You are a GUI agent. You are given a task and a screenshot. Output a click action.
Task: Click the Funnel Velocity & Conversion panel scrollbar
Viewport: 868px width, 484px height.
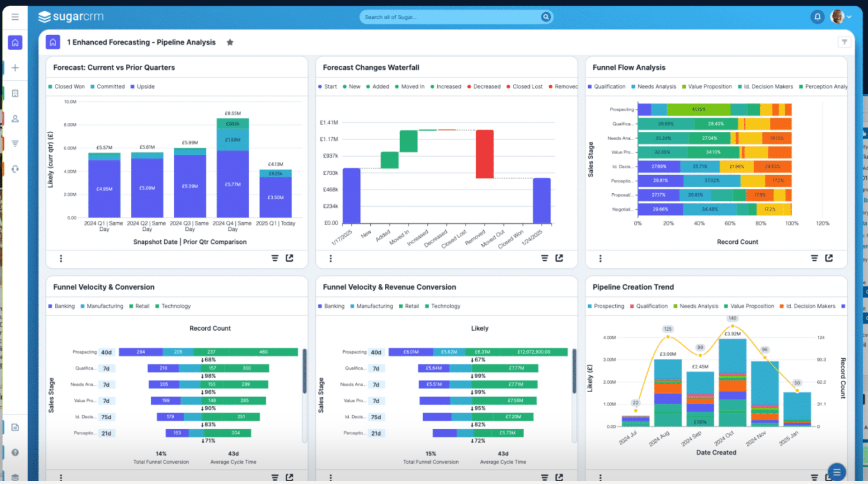[x=304, y=371]
